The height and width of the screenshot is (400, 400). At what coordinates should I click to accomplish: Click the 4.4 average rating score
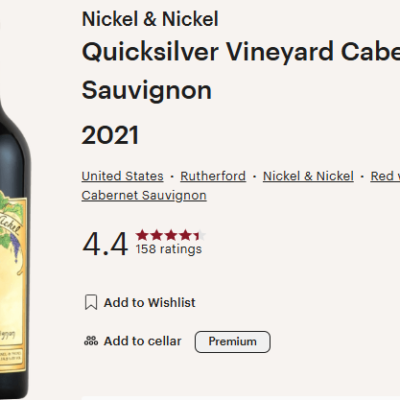105,244
